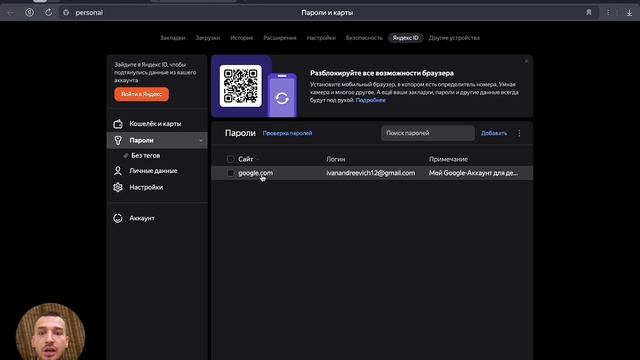Click the browser back arrow
640x360 pixels.
(x=11, y=13)
